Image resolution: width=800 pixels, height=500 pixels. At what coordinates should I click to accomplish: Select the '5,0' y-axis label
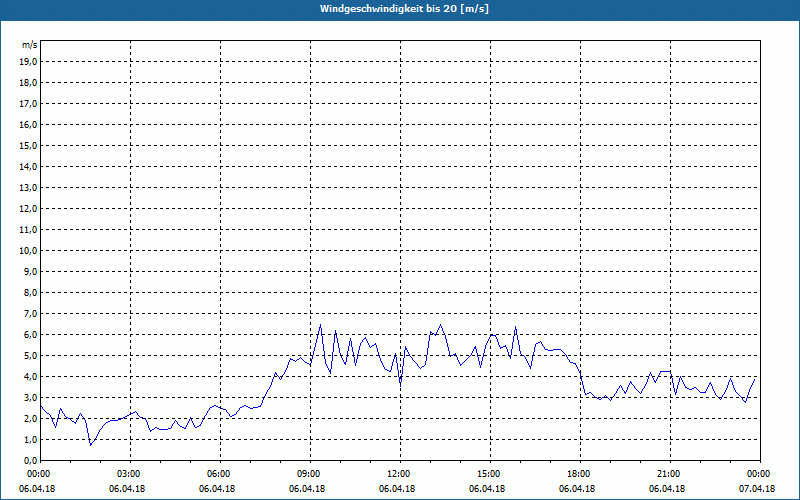tap(31, 356)
